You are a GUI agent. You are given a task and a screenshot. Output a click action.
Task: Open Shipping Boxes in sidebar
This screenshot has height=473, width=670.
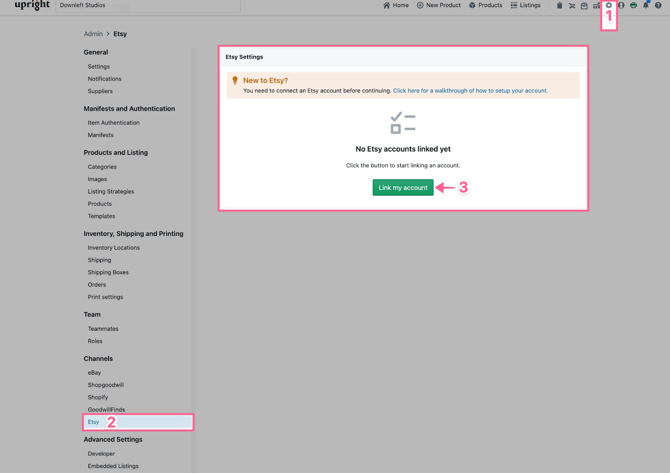coord(108,273)
